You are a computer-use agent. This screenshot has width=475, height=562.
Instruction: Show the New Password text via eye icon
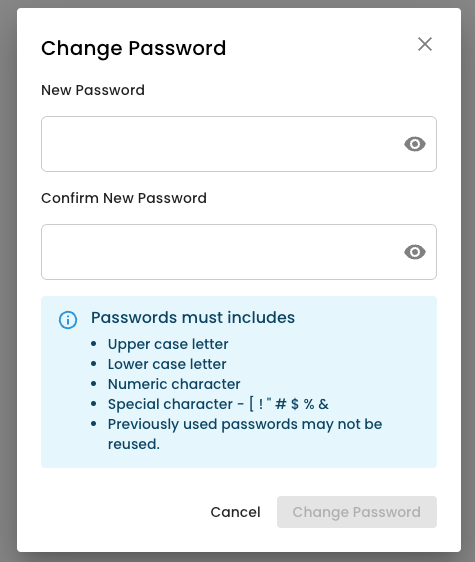click(x=415, y=144)
